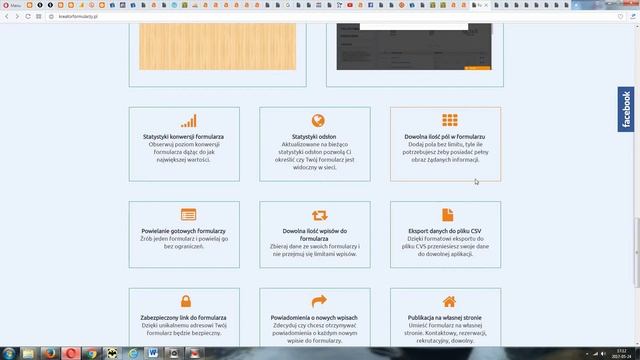Screen dimensions: 640x360
Task: Click the bar-chart icon for Statystyki konwersji formularza
Action: (189, 121)
